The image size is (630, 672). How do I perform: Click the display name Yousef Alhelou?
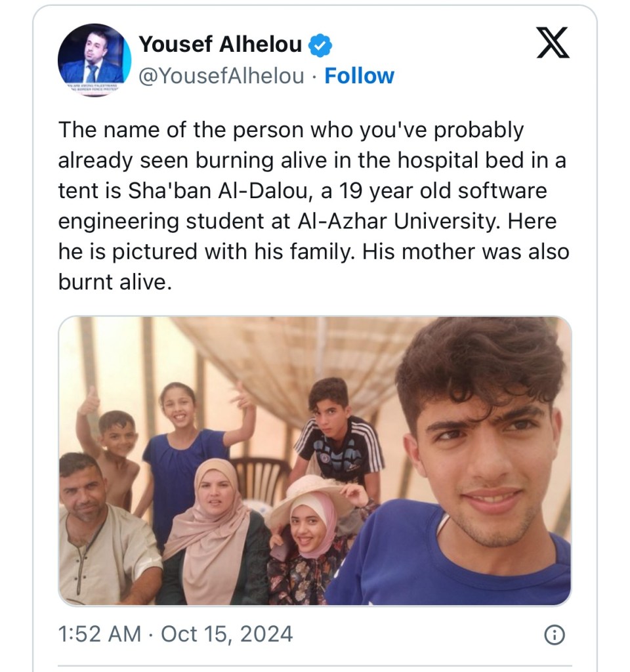220,45
